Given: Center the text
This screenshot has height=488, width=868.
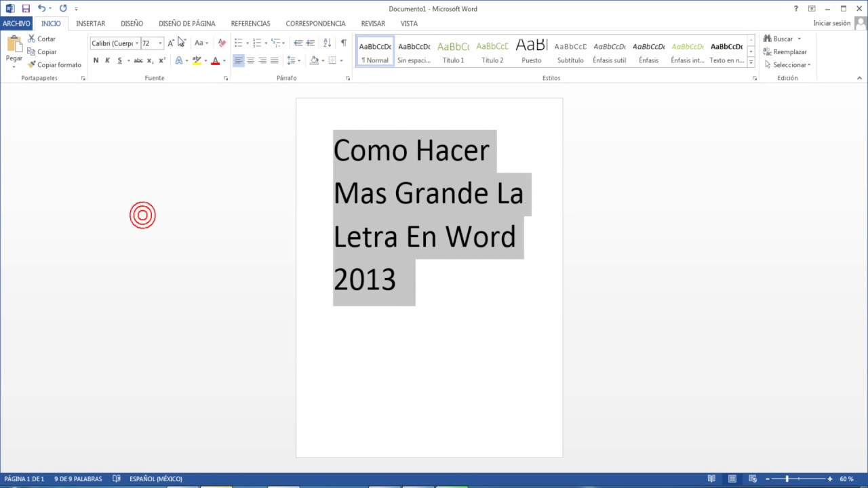Looking at the screenshot, I should coord(250,60).
